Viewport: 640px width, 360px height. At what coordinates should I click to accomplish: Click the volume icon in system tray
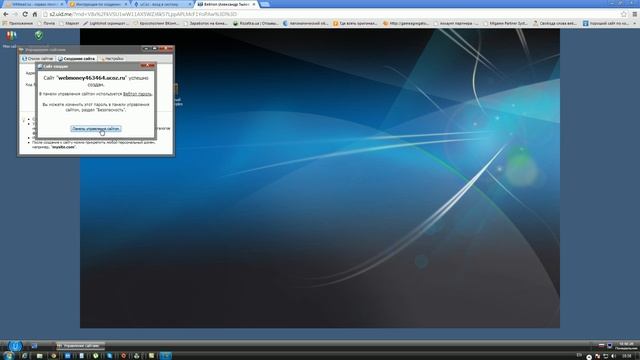pos(613,356)
